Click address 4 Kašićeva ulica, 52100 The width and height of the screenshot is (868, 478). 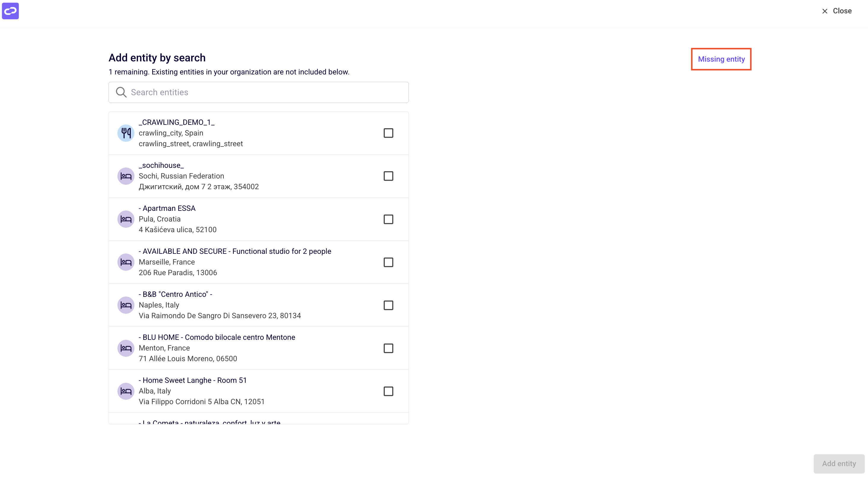(178, 230)
